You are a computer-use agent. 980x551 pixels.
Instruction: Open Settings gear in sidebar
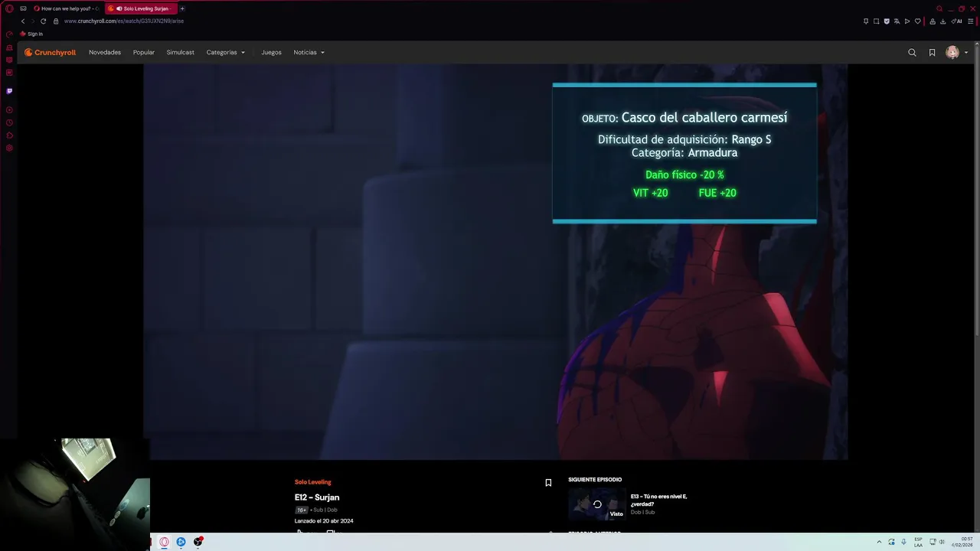(9, 148)
